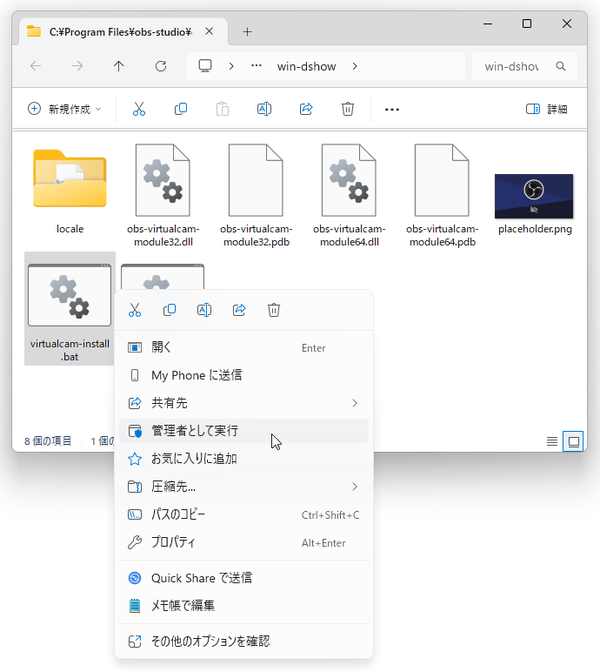600x672 pixels.
Task: Click Rename icon in context menu
Action: pyautogui.click(x=204, y=310)
